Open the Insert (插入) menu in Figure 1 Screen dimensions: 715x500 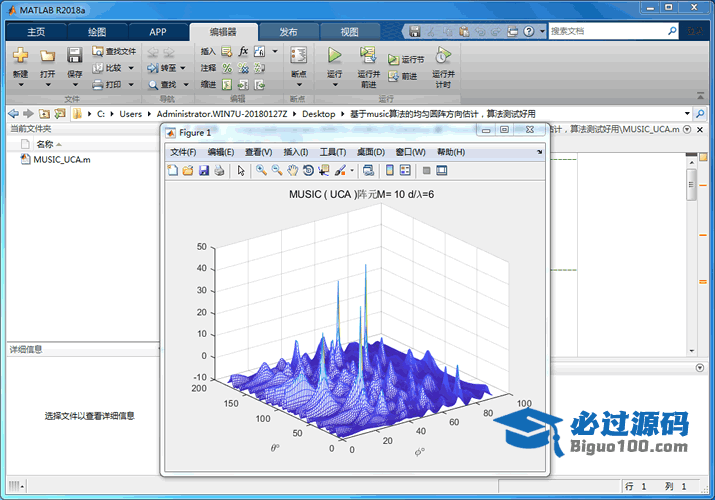point(295,152)
